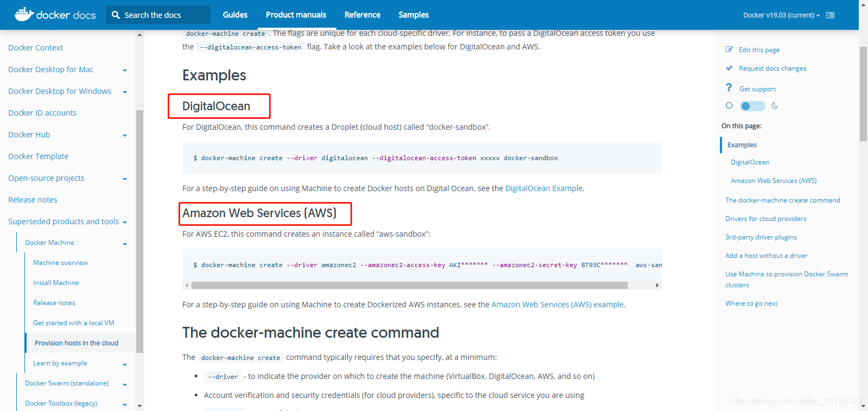
Task: Select Provision hosts in the cloud
Action: pos(76,343)
